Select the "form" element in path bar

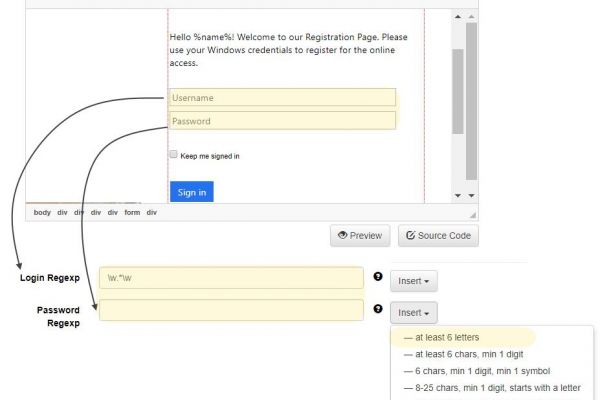132,212
